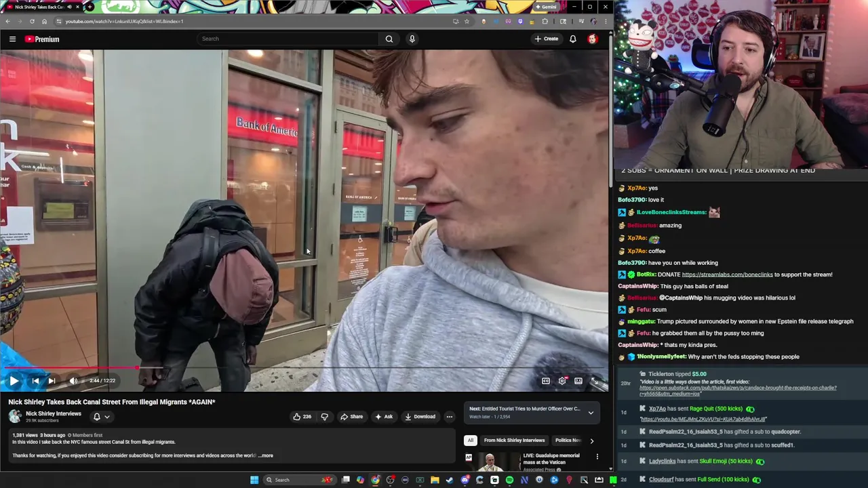Open Spotify from the taskbar
This screenshot has width=868, height=488.
(x=509, y=480)
